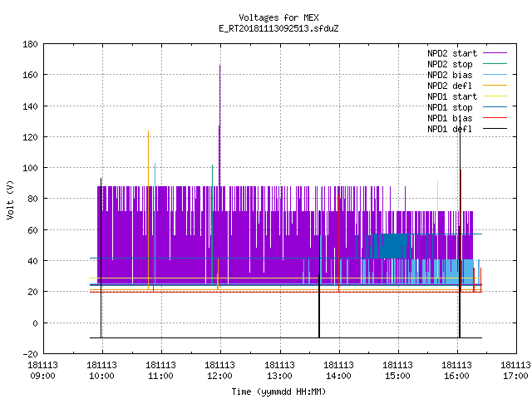Click the x-axis tick label 181113 17:00

pyautogui.click(x=515, y=371)
